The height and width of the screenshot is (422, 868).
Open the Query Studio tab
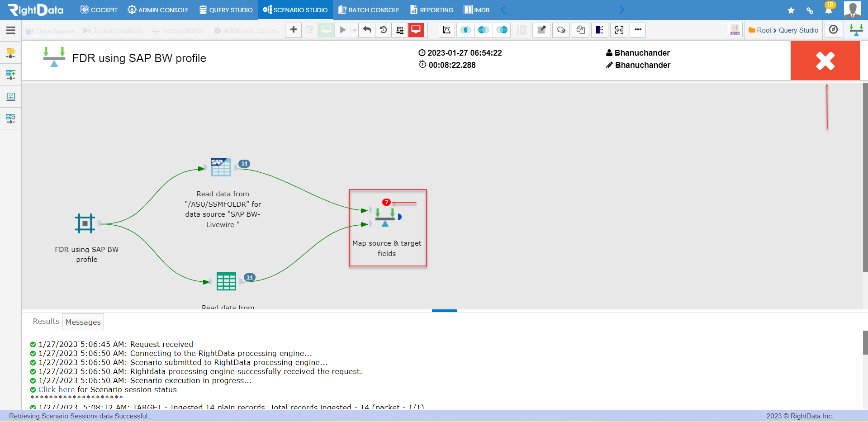pyautogui.click(x=226, y=10)
